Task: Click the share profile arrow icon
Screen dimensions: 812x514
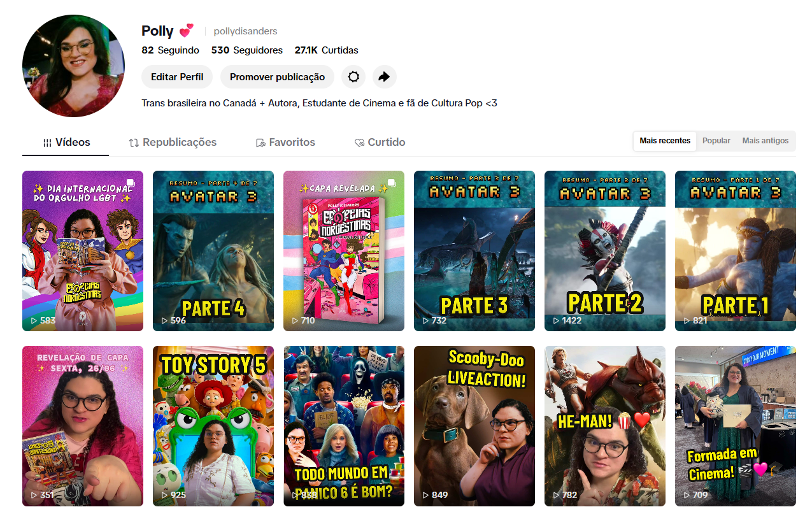Action: pos(384,77)
